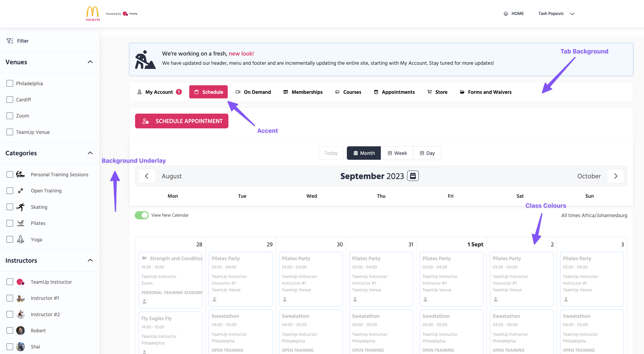Image resolution: width=644 pixels, height=354 pixels.
Task: Check the TeamUp Instructor checkbox
Action: (10, 282)
